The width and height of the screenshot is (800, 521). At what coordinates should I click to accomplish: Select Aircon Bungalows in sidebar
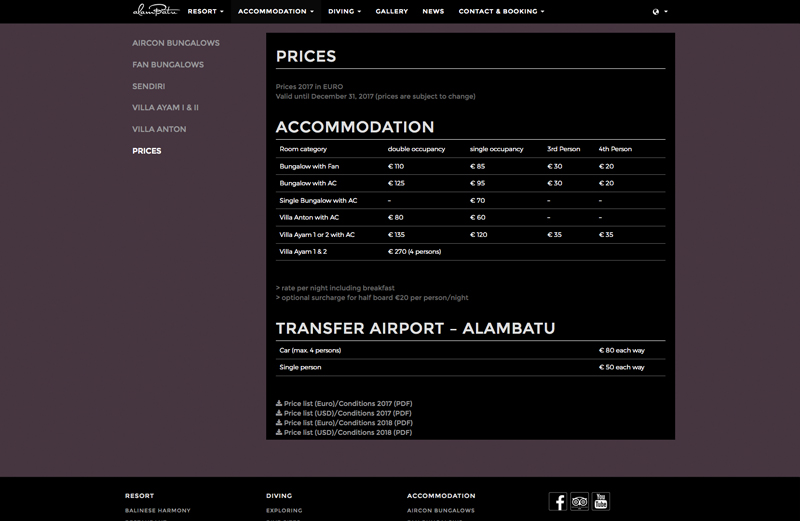(x=176, y=43)
